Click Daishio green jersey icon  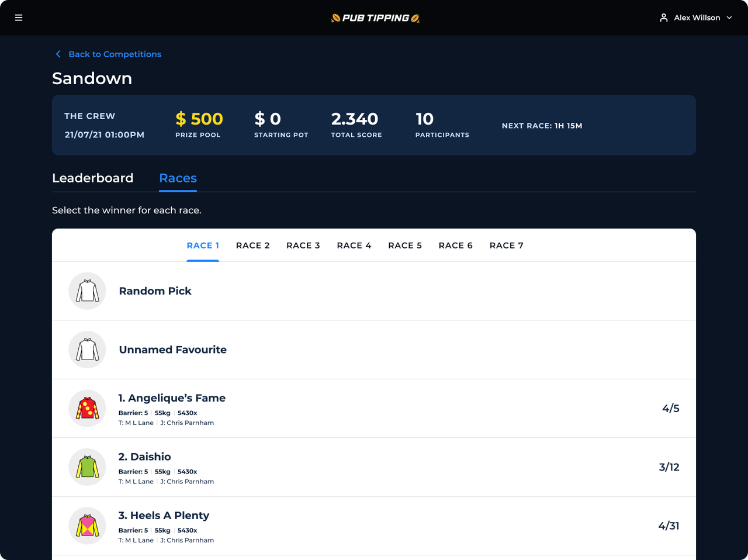[x=87, y=467]
